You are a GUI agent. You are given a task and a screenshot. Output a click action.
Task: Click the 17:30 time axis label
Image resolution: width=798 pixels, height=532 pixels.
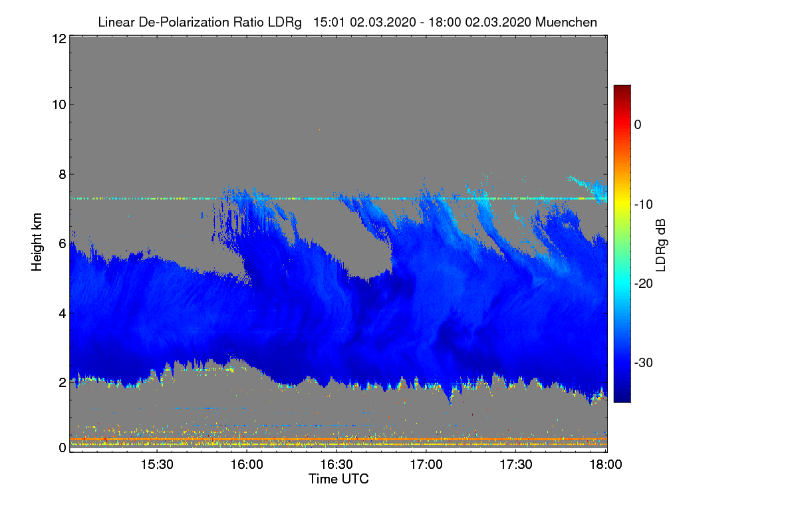click(515, 465)
